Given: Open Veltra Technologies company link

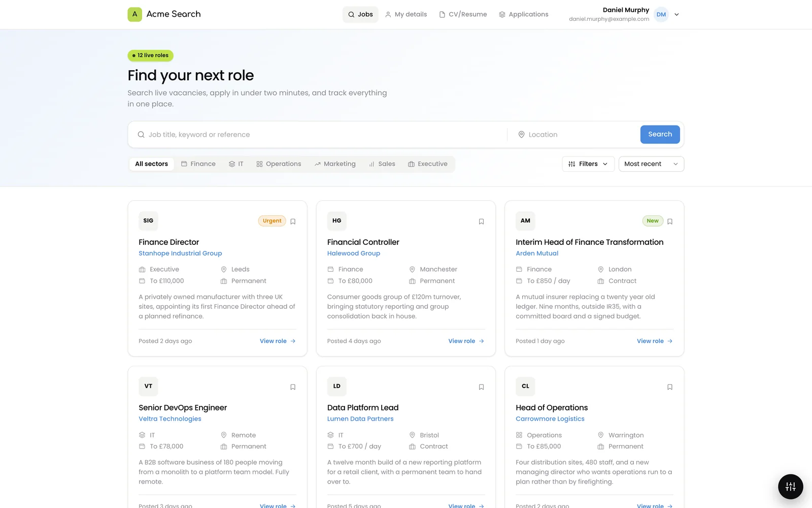Looking at the screenshot, I should (170, 419).
